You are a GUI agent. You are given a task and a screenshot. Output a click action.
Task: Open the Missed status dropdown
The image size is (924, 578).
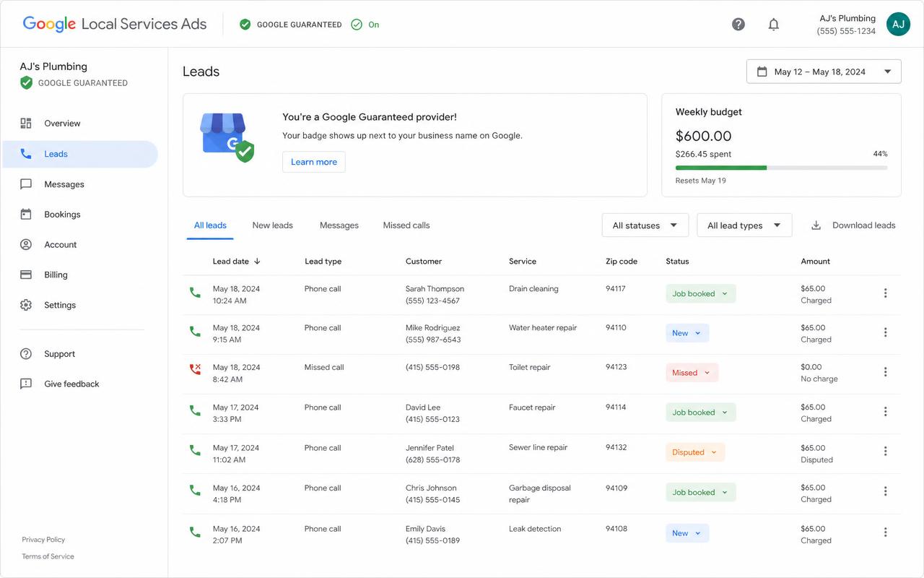(x=692, y=373)
